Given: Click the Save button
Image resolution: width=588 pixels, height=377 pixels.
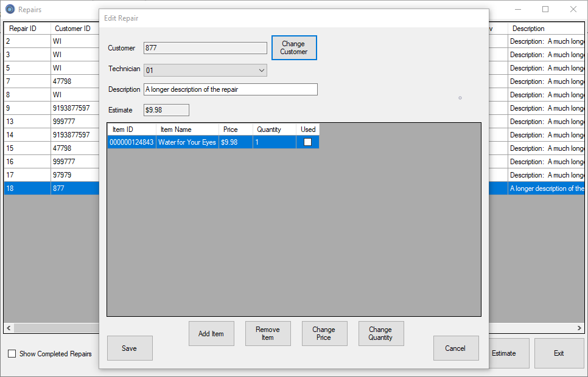Looking at the screenshot, I should pyautogui.click(x=130, y=348).
